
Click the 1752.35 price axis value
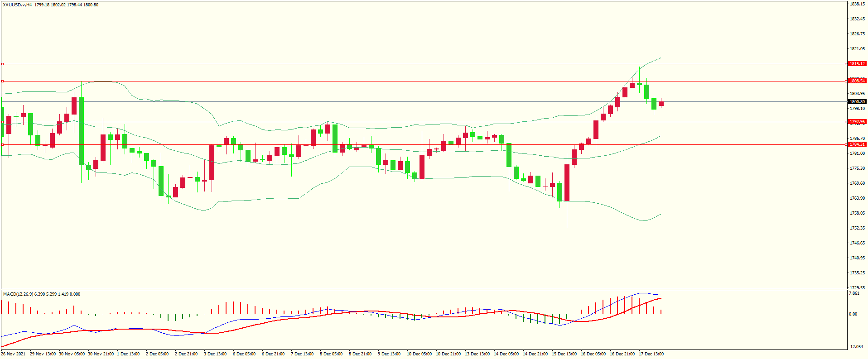click(x=857, y=228)
